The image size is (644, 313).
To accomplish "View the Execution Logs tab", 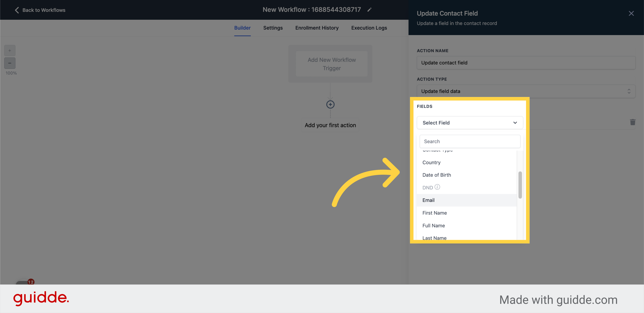I will 369,28.
